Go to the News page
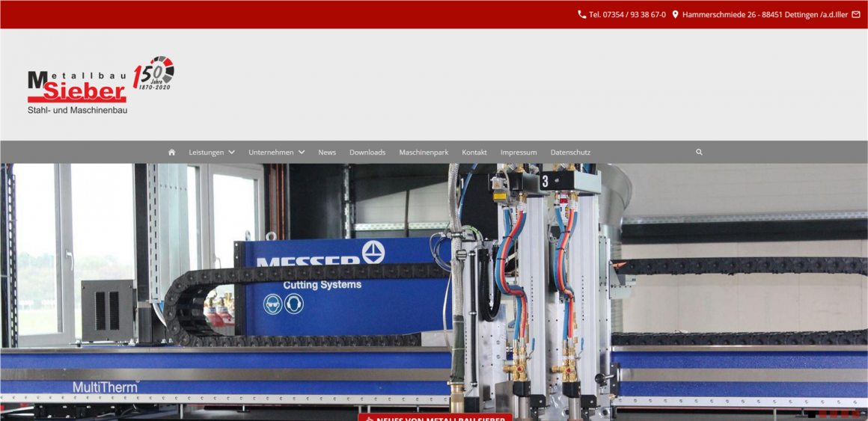Image resolution: width=868 pixels, height=421 pixels. (x=327, y=153)
